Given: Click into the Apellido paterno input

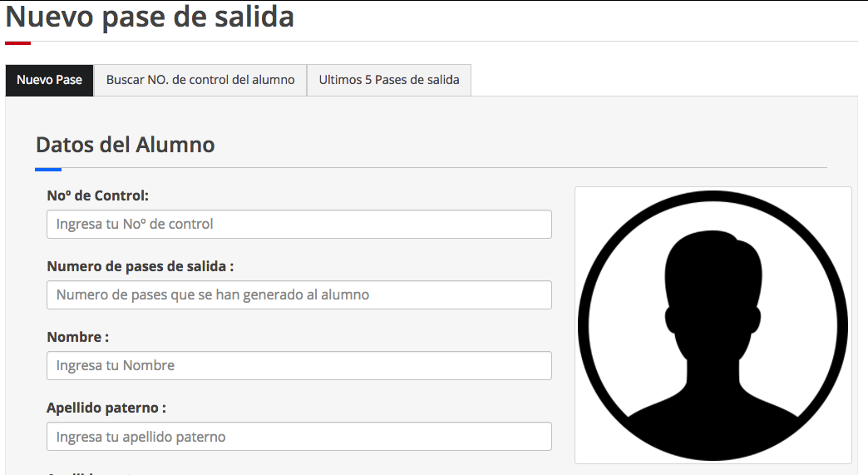Looking at the screenshot, I should click(299, 436).
